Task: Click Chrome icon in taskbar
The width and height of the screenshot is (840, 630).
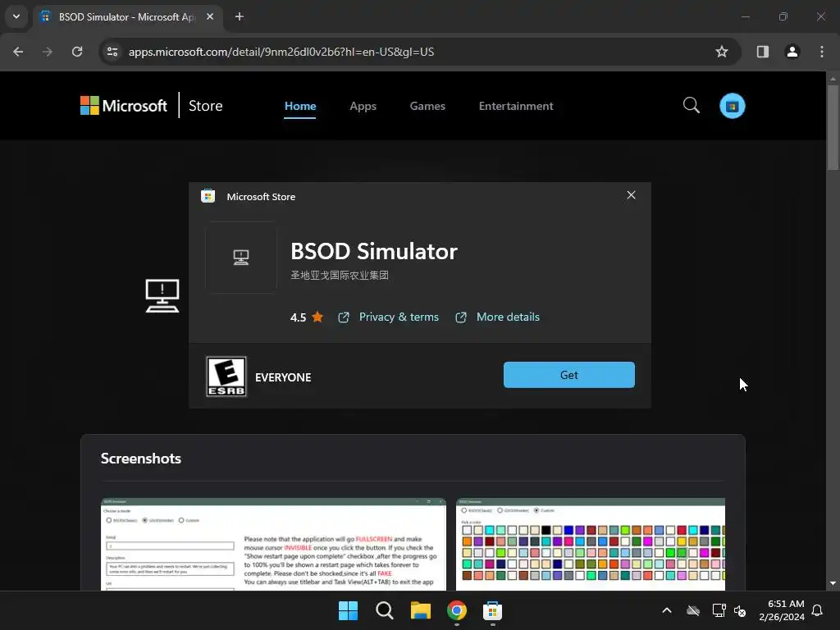Action: [x=456, y=610]
